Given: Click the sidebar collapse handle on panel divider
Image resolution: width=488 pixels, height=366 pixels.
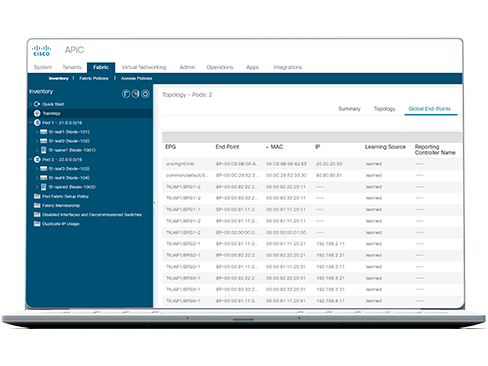Looking at the screenshot, I should click(x=154, y=202).
